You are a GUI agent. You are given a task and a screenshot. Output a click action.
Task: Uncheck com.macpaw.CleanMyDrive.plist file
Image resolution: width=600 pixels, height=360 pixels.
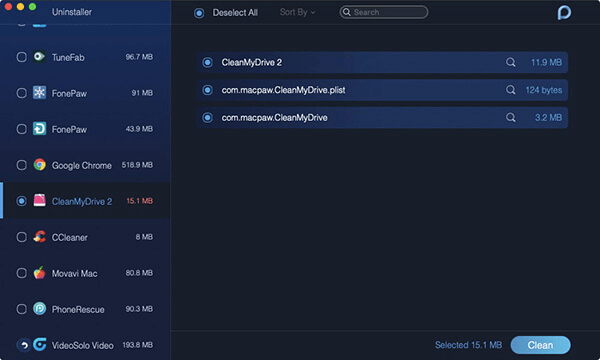[207, 90]
